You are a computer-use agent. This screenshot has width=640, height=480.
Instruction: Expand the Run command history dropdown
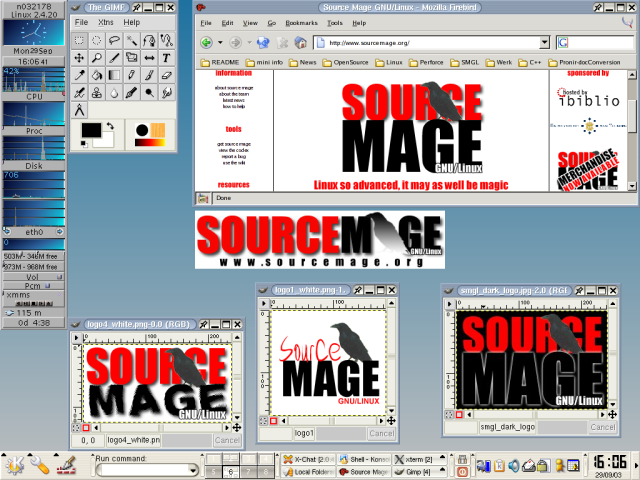[191, 469]
